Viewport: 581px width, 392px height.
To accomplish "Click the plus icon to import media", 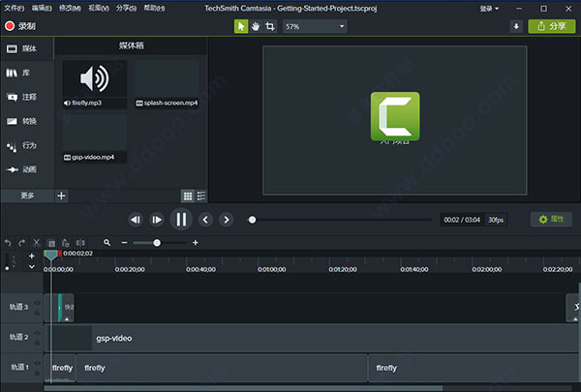I will click(62, 196).
